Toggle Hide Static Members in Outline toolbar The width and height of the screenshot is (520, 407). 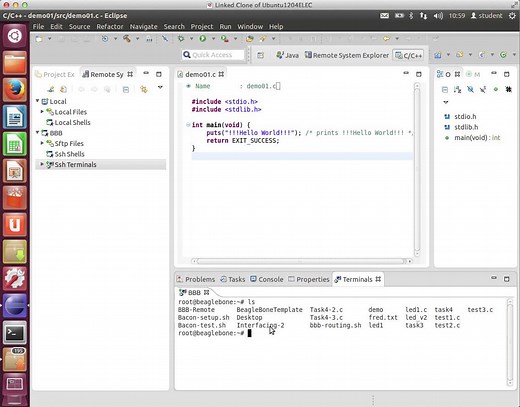pos(483,89)
